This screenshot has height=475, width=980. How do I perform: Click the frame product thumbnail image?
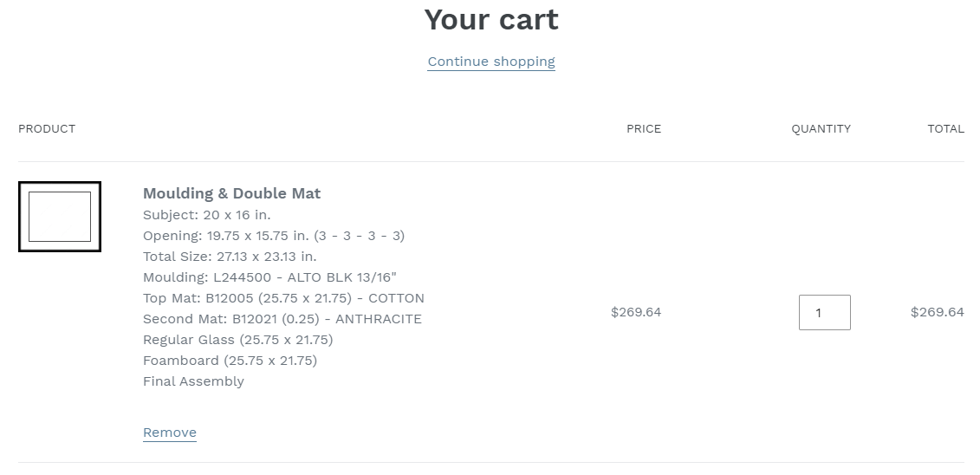click(60, 216)
